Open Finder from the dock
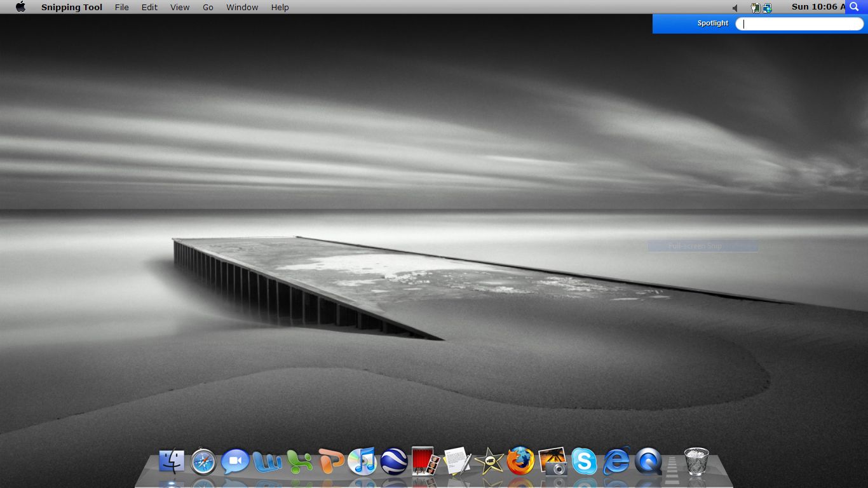The width and height of the screenshot is (868, 488). pos(172,461)
